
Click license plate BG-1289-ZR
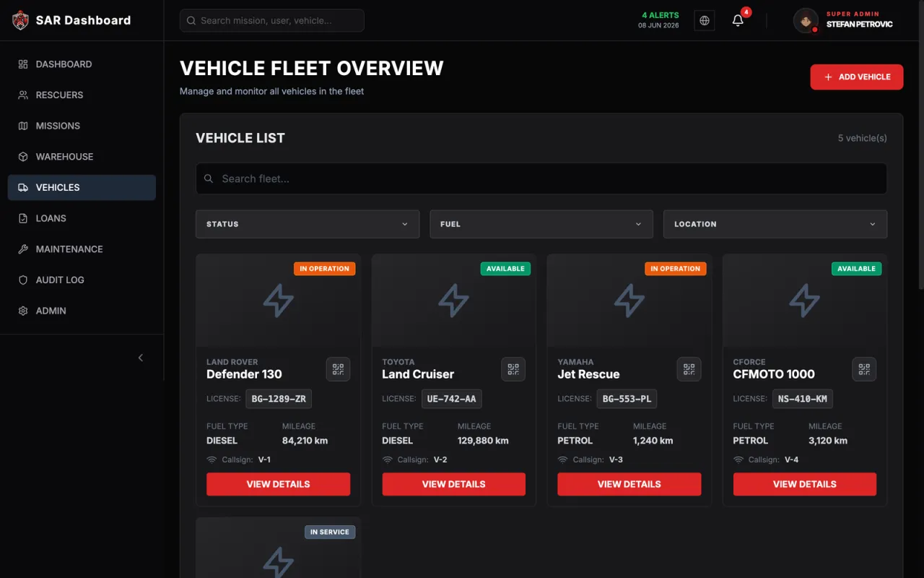click(279, 399)
